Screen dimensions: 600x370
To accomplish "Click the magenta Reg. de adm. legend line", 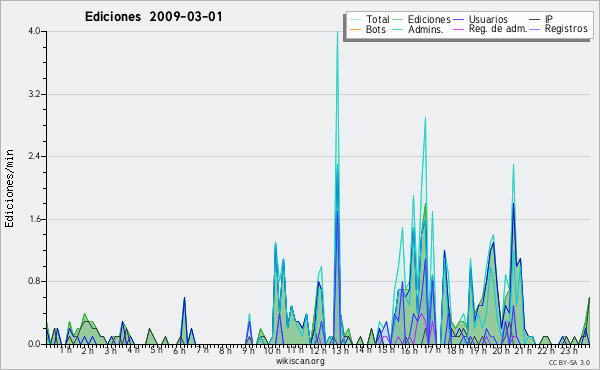I will point(458,29).
